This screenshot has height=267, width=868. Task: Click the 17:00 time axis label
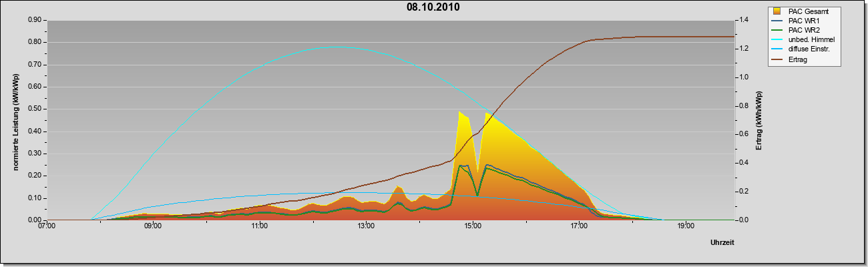580,226
